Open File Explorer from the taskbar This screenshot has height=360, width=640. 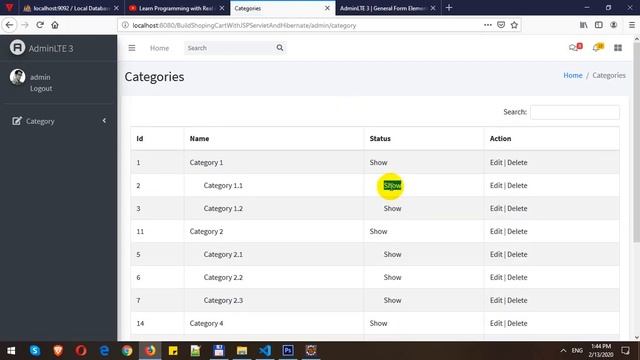(242, 351)
